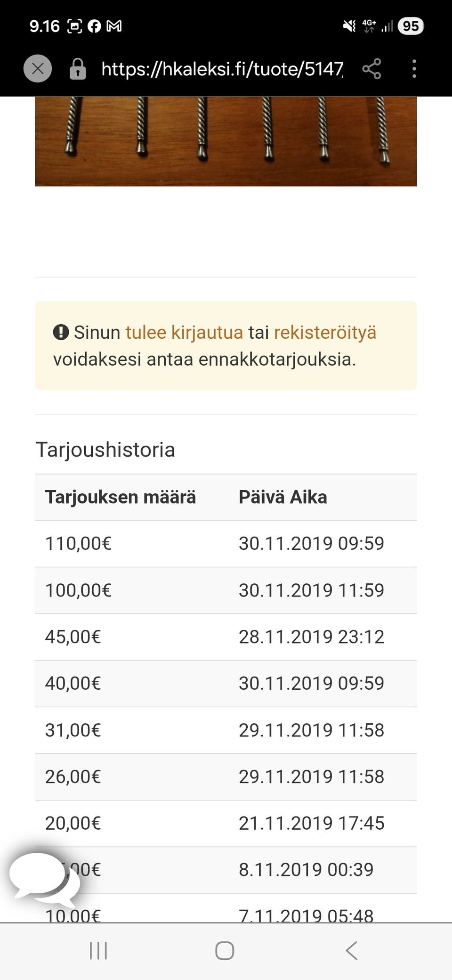This screenshot has height=980, width=452.
Task: Check the battery level indicator showing 95
Action: point(411,26)
